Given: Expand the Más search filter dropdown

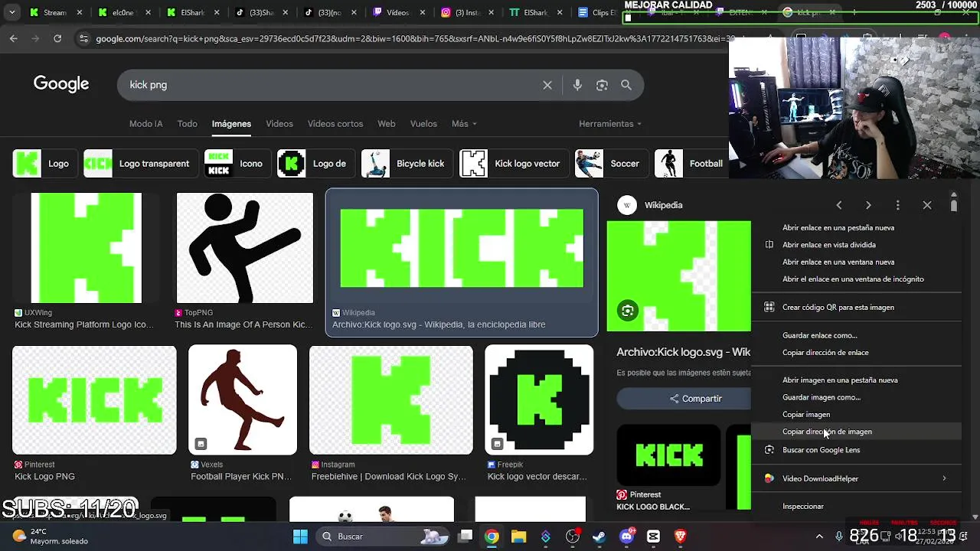Looking at the screenshot, I should [x=464, y=124].
